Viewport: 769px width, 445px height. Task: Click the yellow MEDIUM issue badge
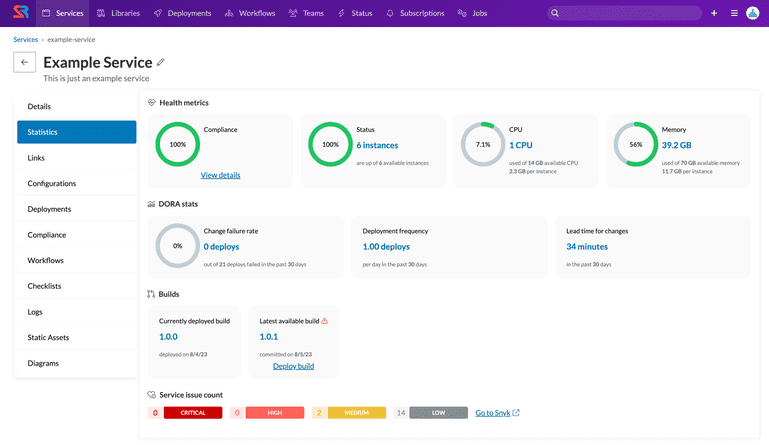point(357,413)
